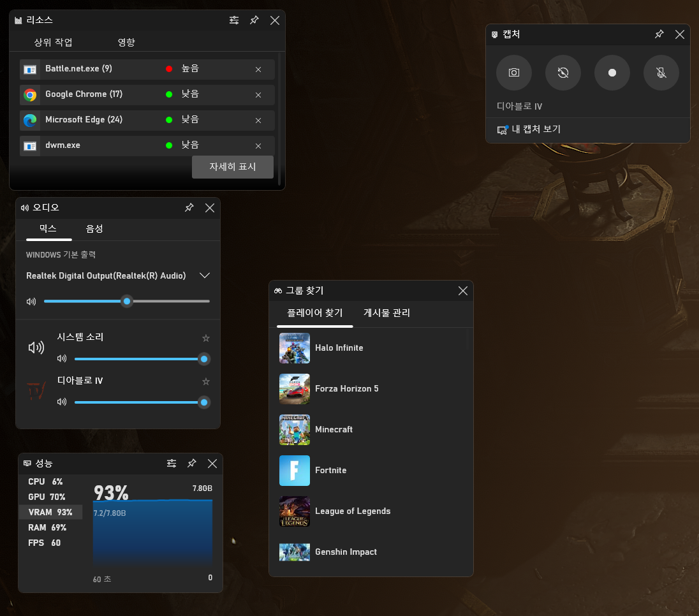This screenshot has height=616, width=699.
Task: Show the RAM 69% graph
Action: [50, 528]
